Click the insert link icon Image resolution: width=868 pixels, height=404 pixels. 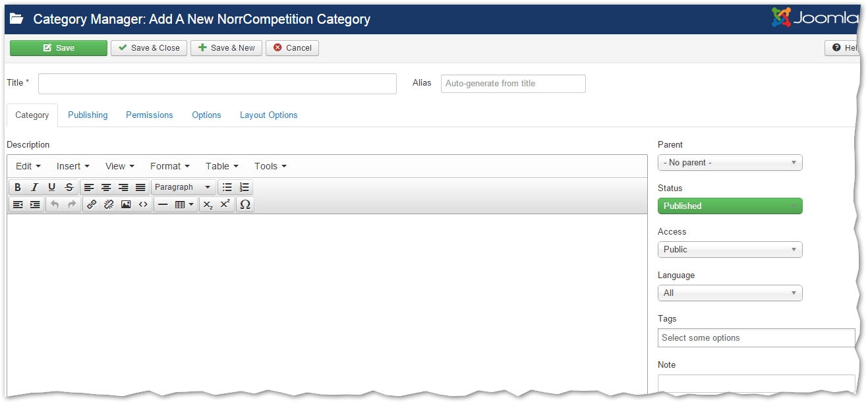[92, 204]
